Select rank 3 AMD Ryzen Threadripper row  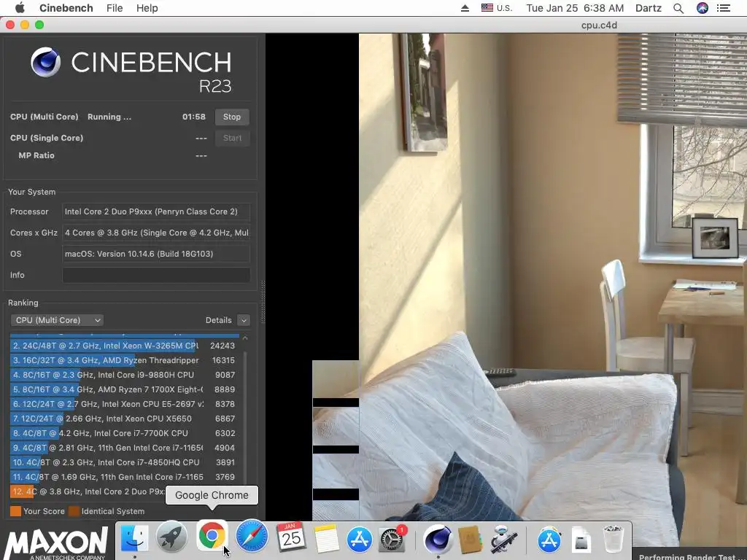click(x=124, y=360)
